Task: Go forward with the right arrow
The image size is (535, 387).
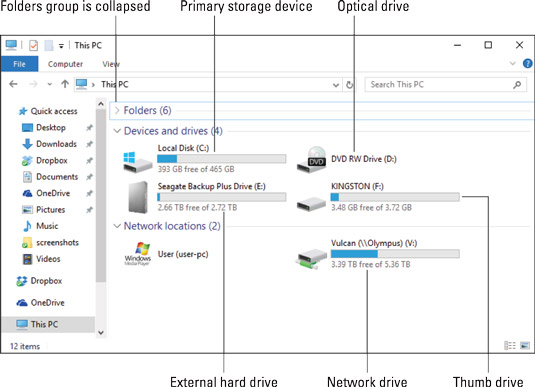Action: click(33, 84)
